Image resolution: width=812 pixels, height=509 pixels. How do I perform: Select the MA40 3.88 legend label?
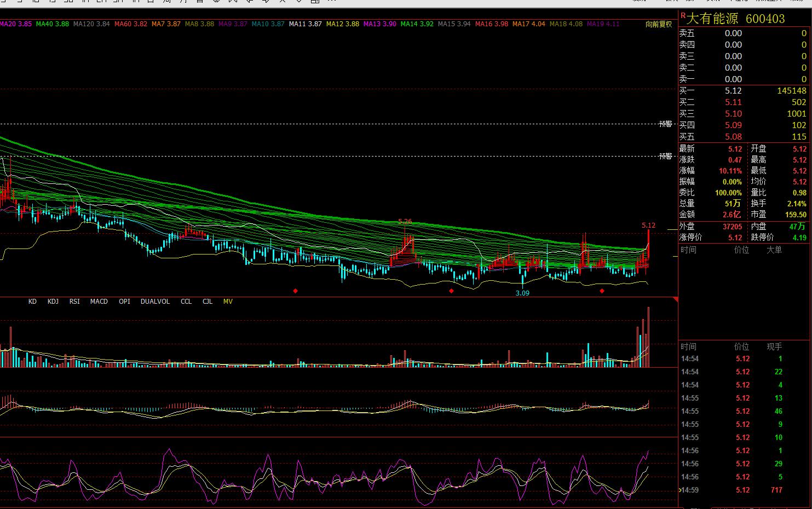(x=53, y=24)
